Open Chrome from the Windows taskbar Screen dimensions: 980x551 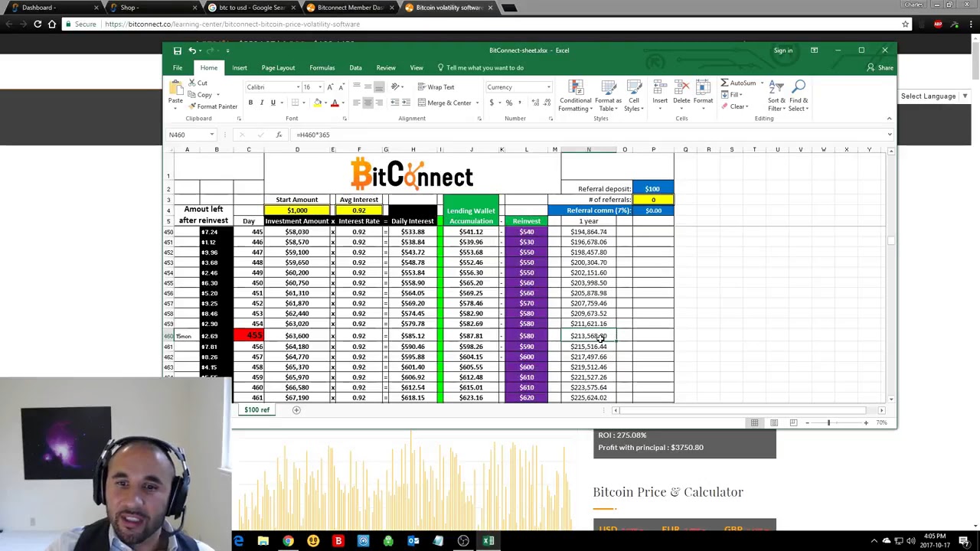288,541
